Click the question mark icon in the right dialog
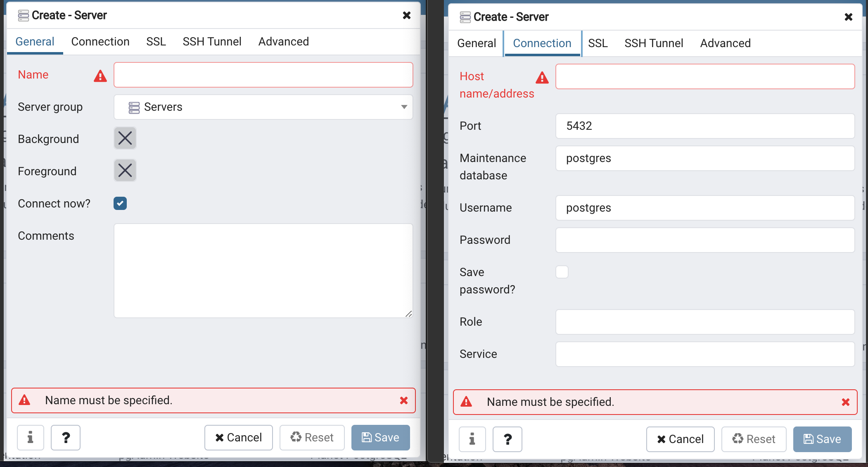Image resolution: width=868 pixels, height=467 pixels. pyautogui.click(x=507, y=439)
